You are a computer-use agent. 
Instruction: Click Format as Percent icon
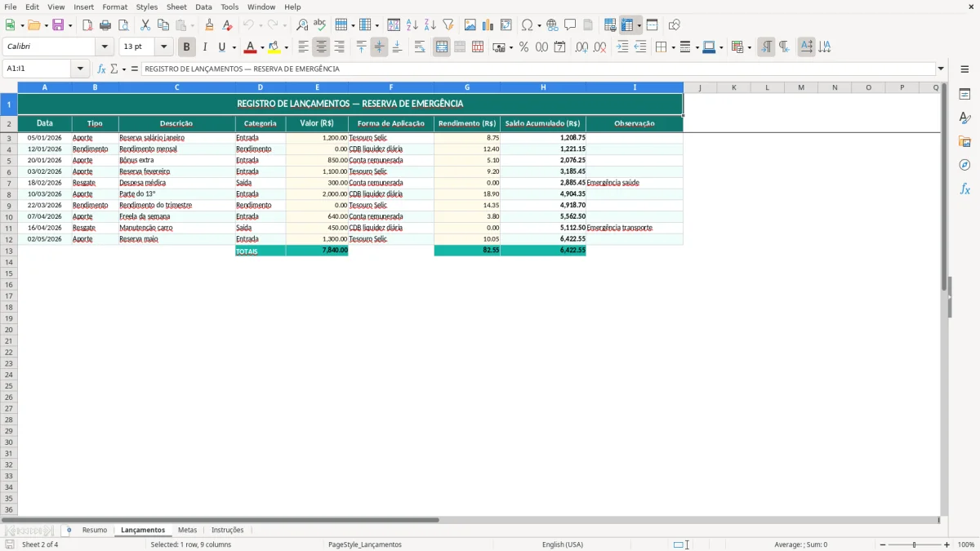tap(523, 47)
